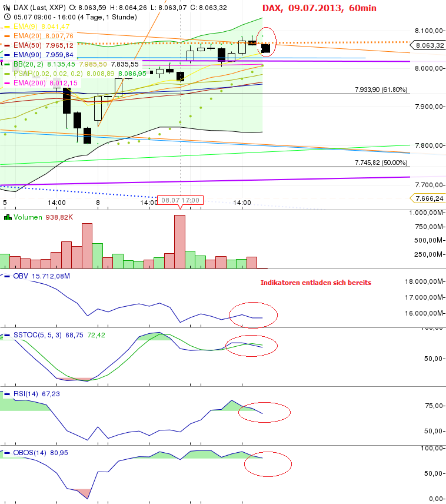Click the 7.933,90 (61.80%) Fibonacci label

[x=381, y=89]
